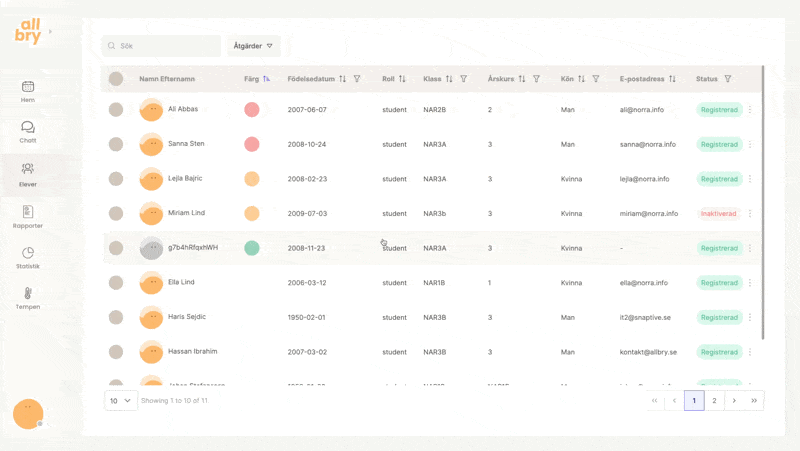Open three-dot menu for Ali Abbas row
Screen dimensions: 800x451
tap(750, 110)
